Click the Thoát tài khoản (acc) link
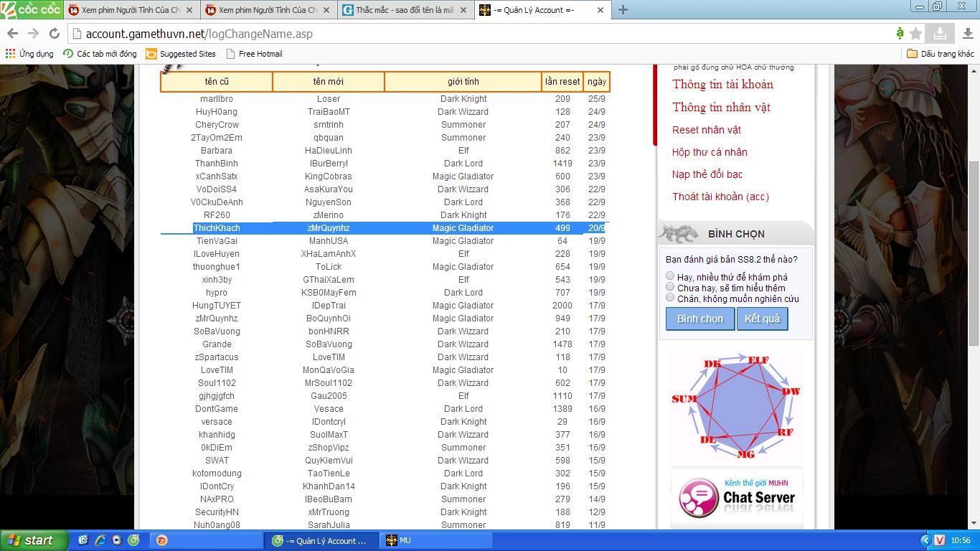 [x=720, y=197]
